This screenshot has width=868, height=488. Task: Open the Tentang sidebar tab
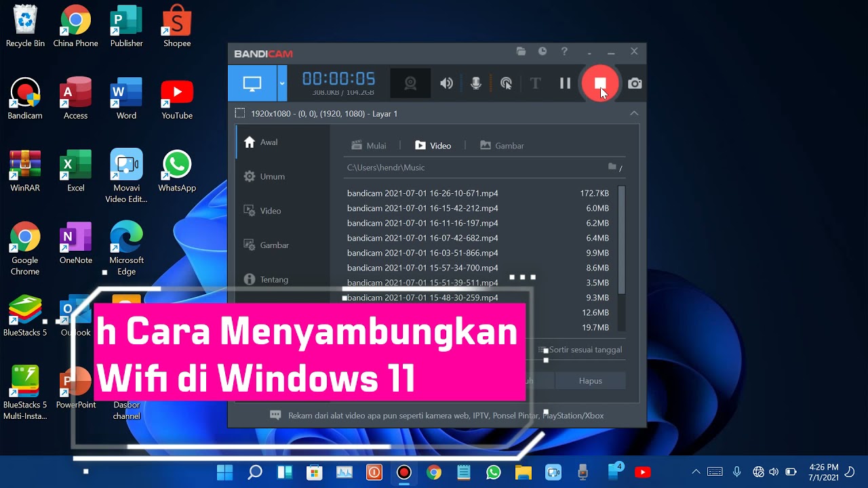click(x=283, y=279)
